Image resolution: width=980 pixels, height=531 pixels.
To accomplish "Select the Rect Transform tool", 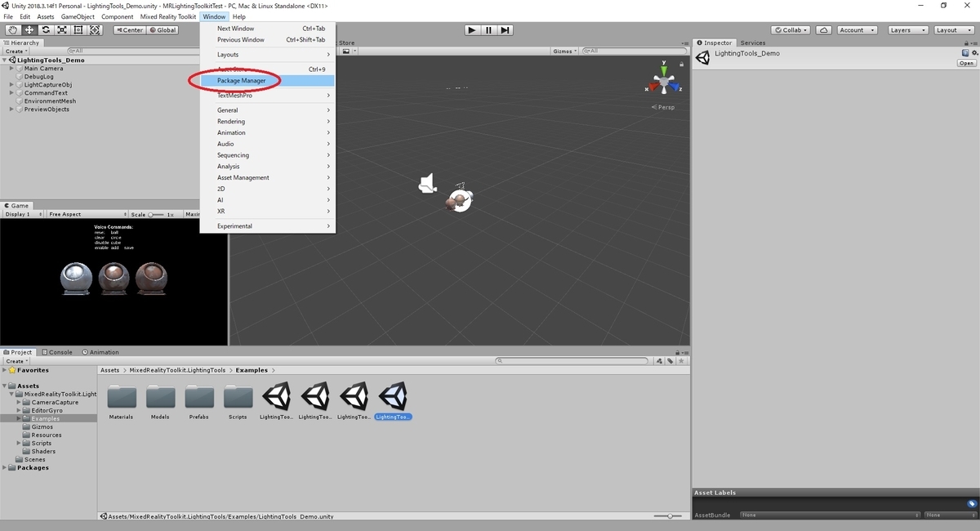I will click(x=78, y=30).
